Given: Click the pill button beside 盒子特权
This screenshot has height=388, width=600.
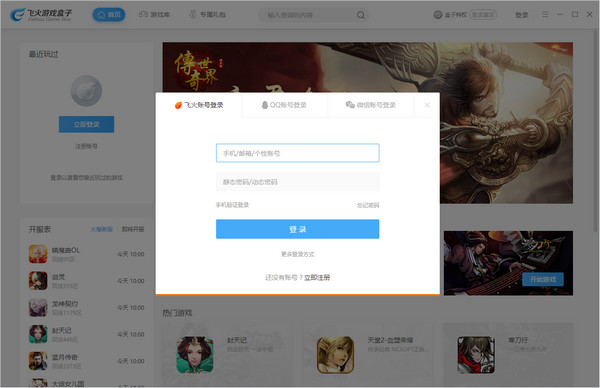Looking at the screenshot, I should click(483, 15).
